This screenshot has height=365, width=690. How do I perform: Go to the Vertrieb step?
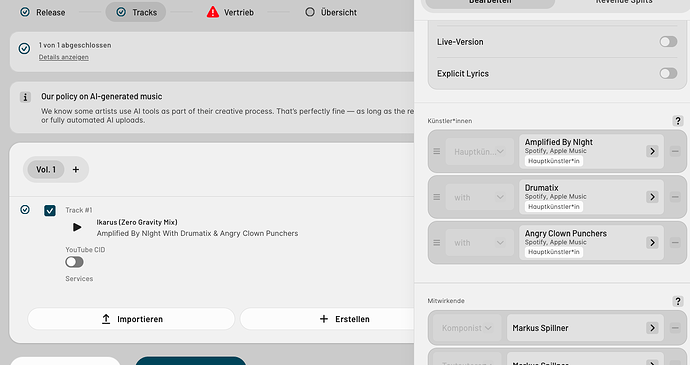[231, 12]
